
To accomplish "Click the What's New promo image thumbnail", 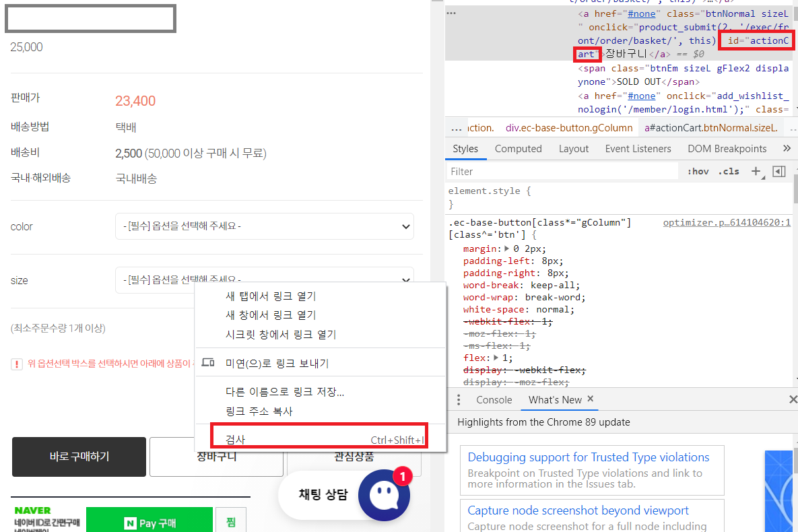I will 778,491.
